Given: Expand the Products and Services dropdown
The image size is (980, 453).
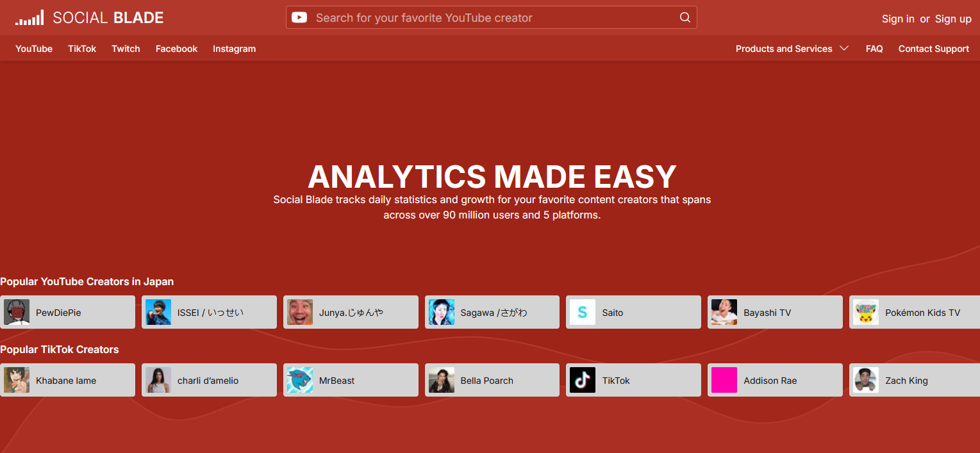Looking at the screenshot, I should click(784, 49).
